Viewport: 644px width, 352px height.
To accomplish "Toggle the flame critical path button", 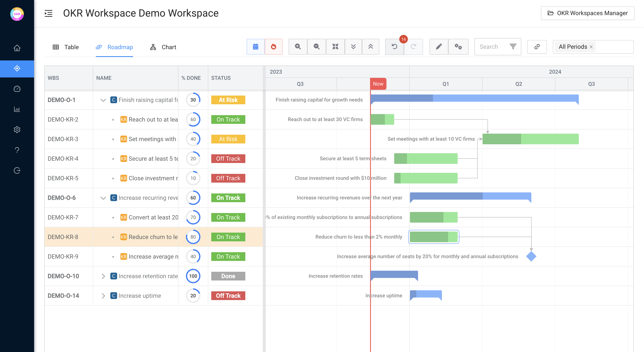I will point(273,47).
